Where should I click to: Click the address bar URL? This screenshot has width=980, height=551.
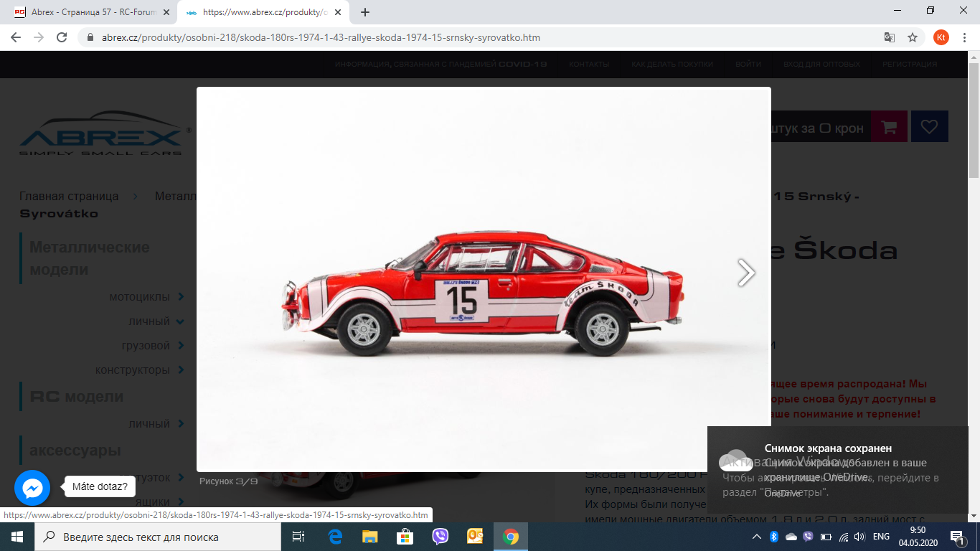tap(321, 37)
